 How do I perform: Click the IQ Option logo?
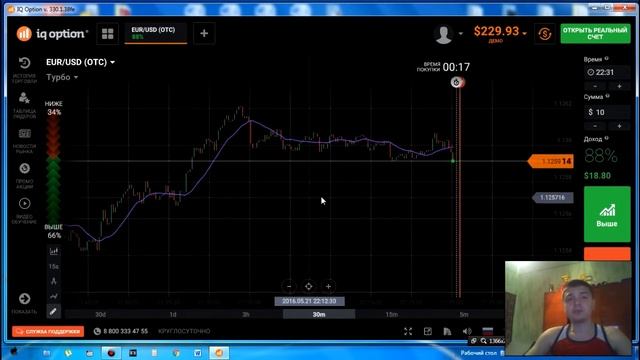pyautogui.click(x=52, y=33)
